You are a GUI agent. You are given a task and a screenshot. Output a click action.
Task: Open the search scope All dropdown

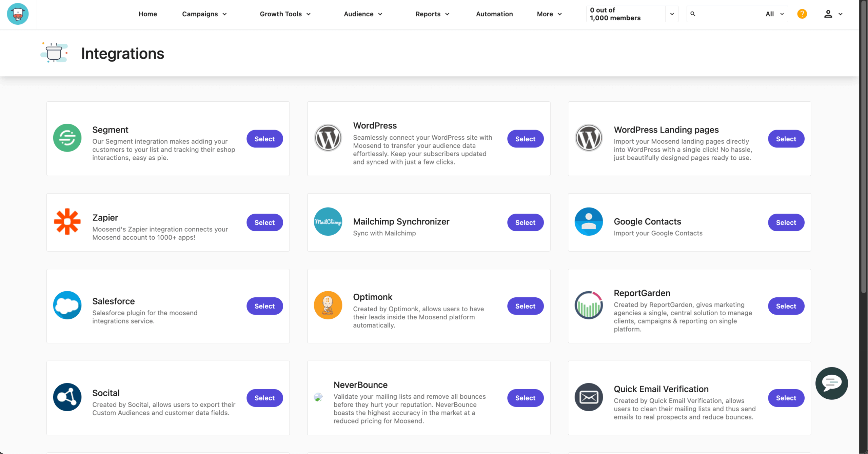click(x=774, y=14)
